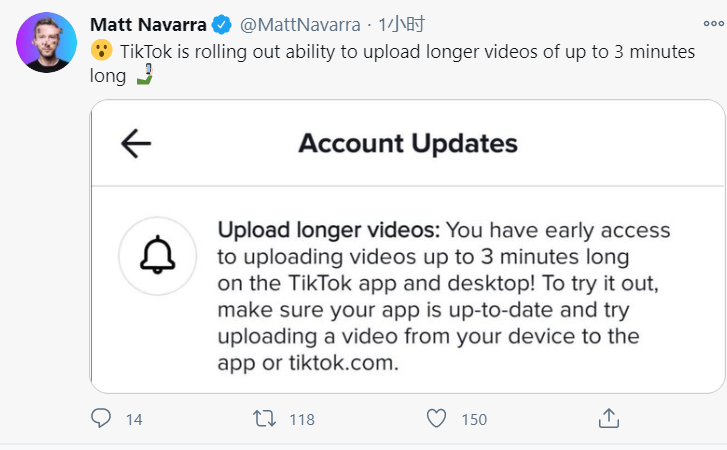
Task: Open the Matt Navarra display name link
Action: pos(163,24)
